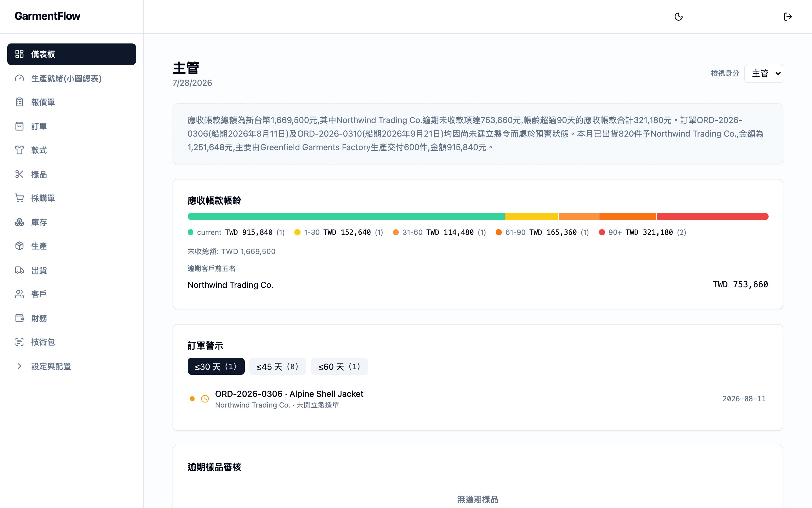Open 技術包 in the sidebar
The width and height of the screenshot is (812, 508).
71,342
